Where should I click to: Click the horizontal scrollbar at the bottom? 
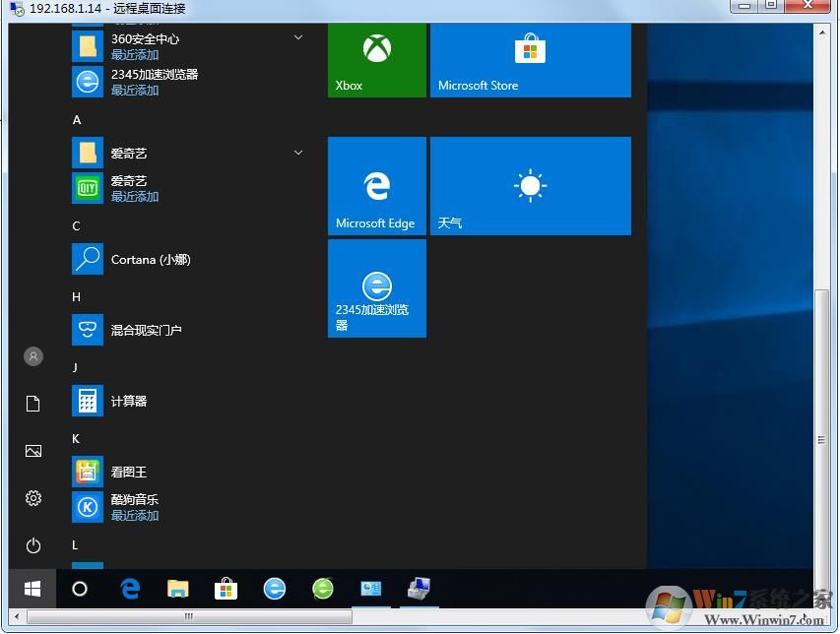[187, 617]
